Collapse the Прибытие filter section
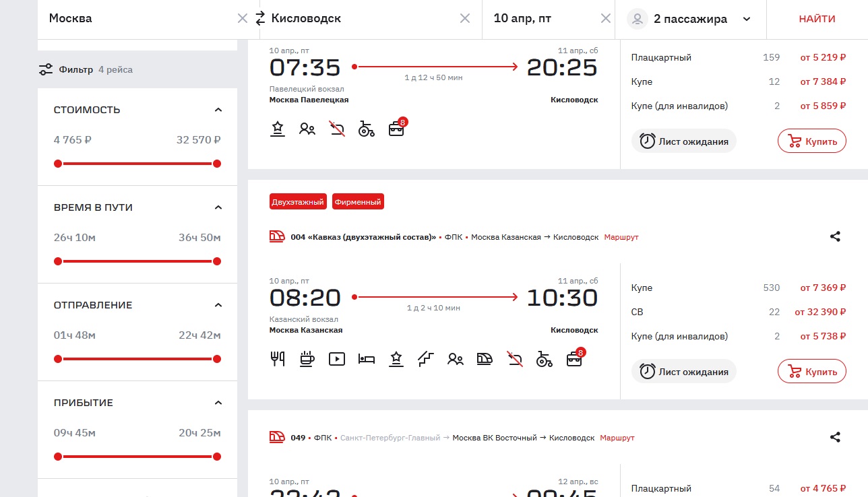This screenshot has height=497, width=868. point(218,403)
